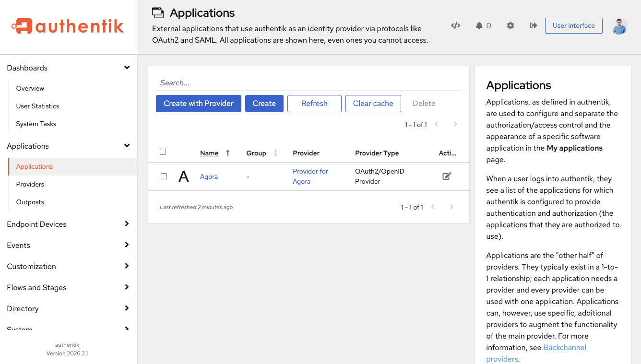Image resolution: width=641 pixels, height=364 pixels.
Task: Open notifications bell icon
Action: pyautogui.click(x=479, y=25)
